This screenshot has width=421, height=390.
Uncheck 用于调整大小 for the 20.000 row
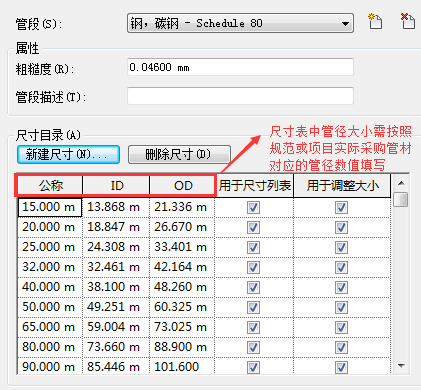tap(341, 227)
